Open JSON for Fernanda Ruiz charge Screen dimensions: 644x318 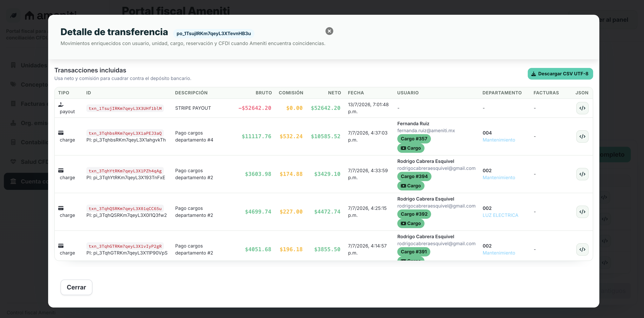coord(582,136)
